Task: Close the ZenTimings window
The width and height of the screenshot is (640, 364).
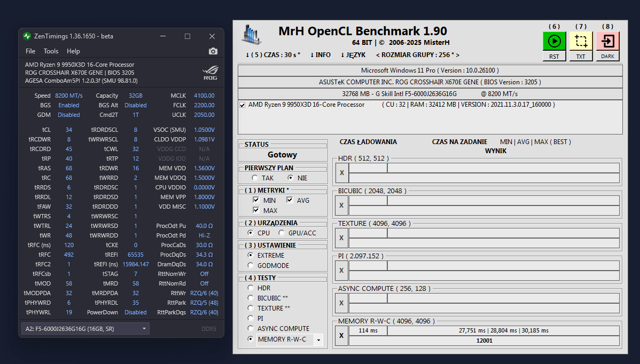Action: [212, 36]
